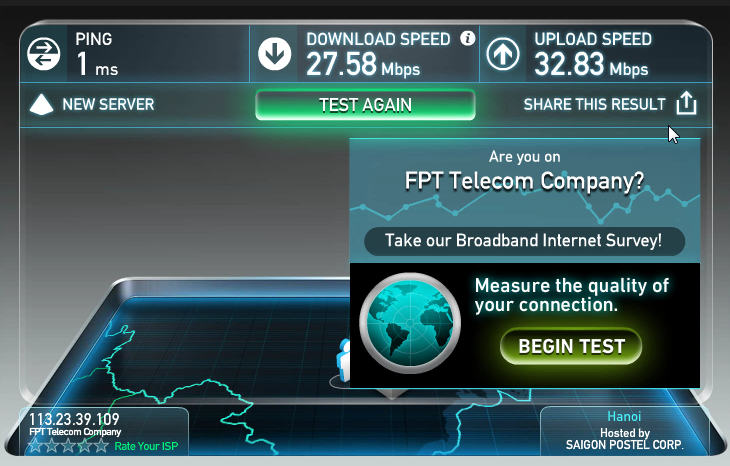Viewport: 730px width, 466px height.
Task: Click the TEST AGAIN button
Action: tap(365, 105)
